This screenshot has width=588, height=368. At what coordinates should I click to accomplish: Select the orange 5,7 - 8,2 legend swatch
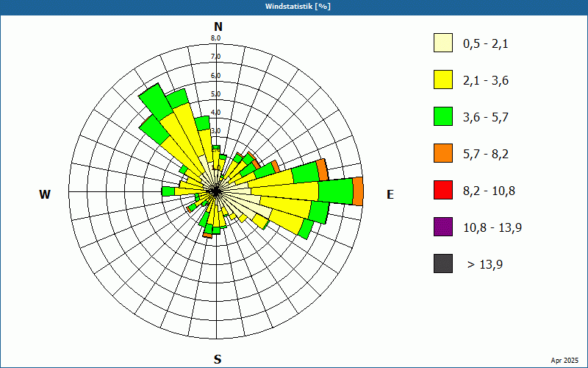(443, 153)
